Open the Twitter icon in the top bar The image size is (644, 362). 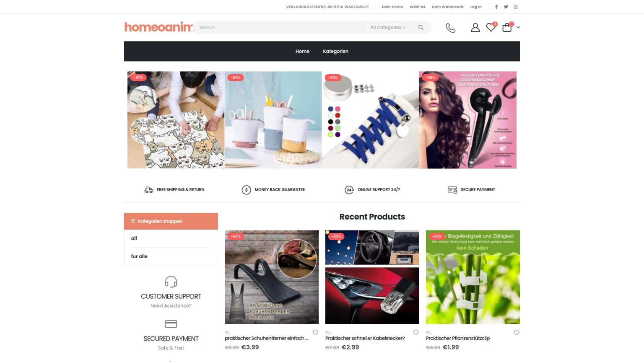coord(506,7)
